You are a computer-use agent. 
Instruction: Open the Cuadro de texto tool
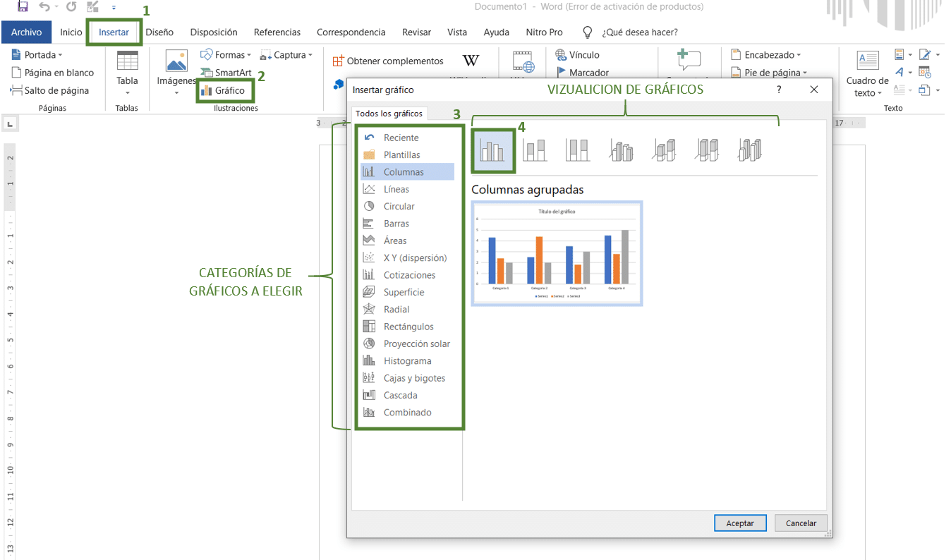(866, 73)
